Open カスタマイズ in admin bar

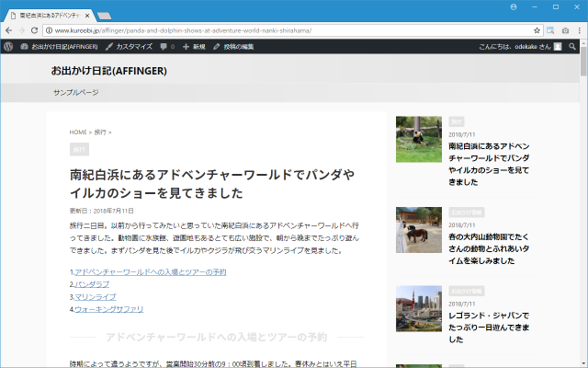click(129, 47)
